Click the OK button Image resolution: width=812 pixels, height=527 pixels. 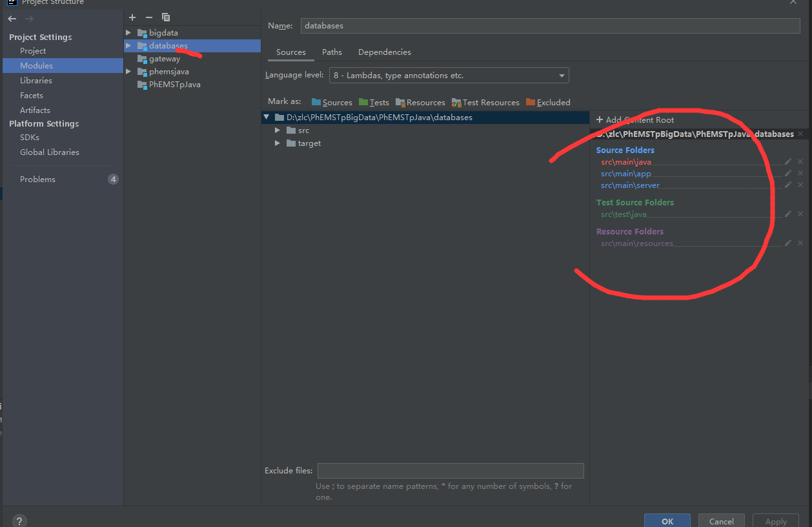(667, 521)
